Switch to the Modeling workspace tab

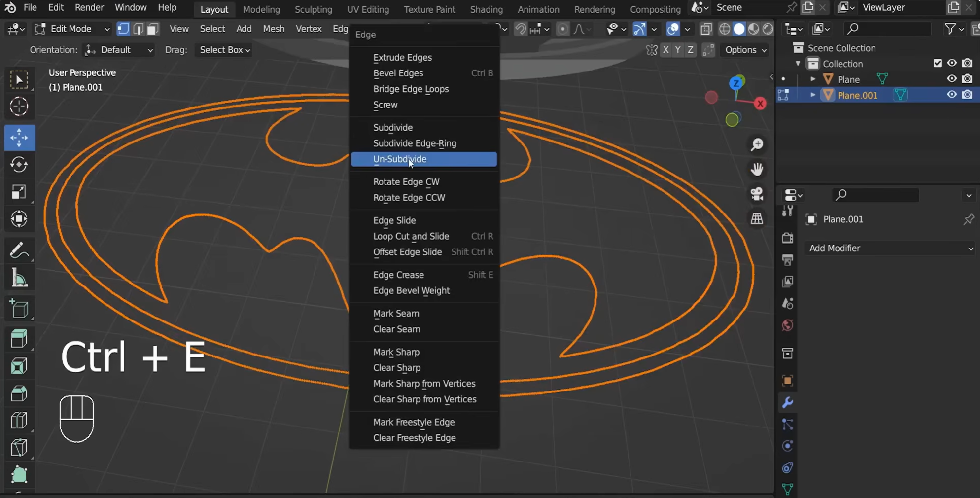click(x=261, y=9)
